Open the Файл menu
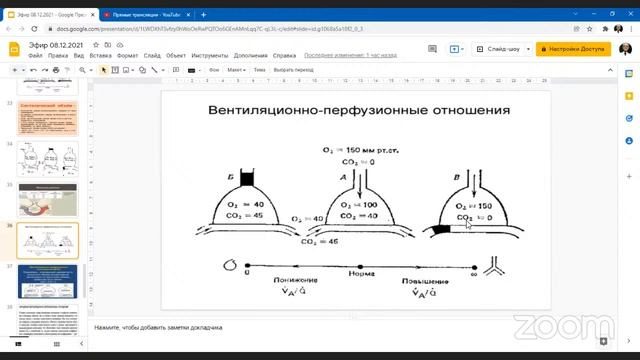 36,56
